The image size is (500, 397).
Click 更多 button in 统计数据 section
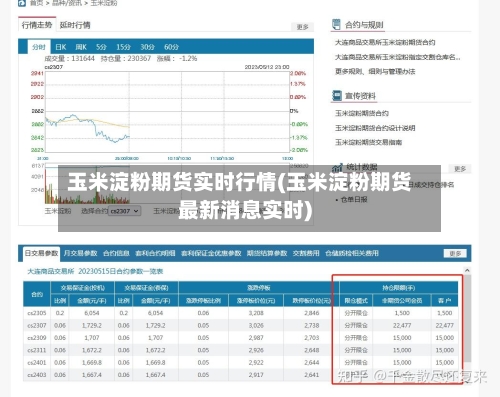click(460, 169)
